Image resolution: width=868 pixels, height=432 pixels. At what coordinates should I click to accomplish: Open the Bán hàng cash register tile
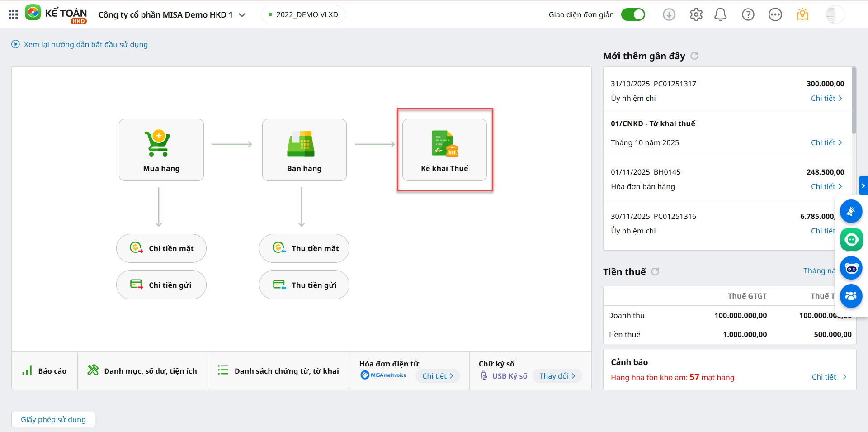(x=304, y=150)
